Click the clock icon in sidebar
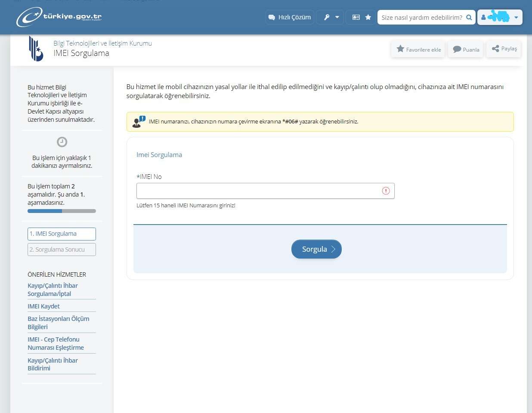 62,142
